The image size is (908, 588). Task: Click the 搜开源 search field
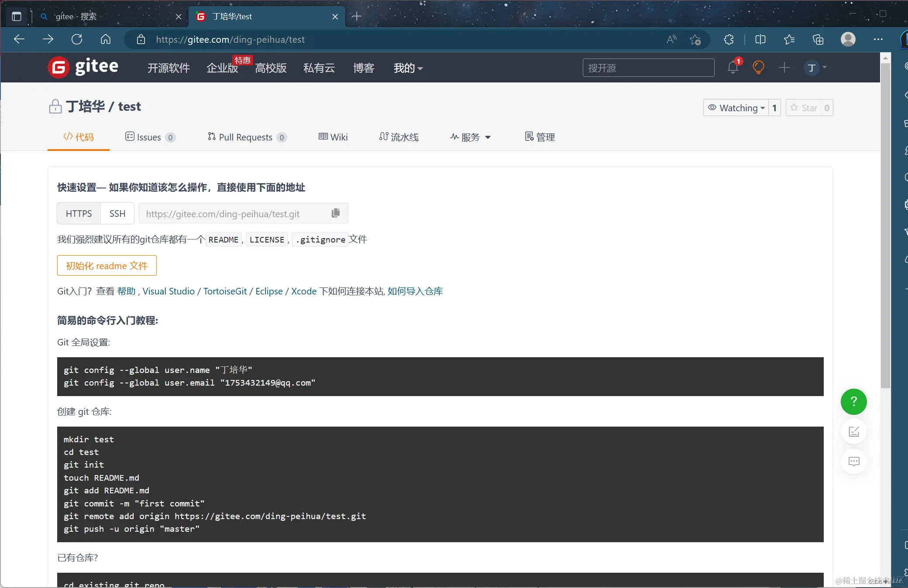[x=648, y=68]
